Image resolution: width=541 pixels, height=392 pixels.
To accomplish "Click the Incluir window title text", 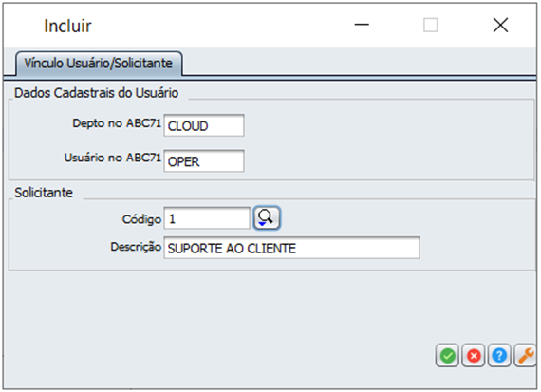I will point(68,26).
